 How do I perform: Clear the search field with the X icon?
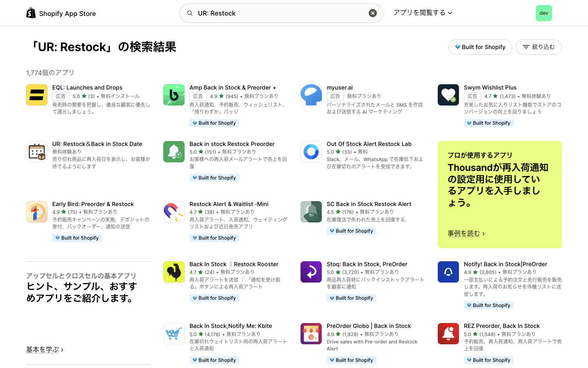coord(373,13)
